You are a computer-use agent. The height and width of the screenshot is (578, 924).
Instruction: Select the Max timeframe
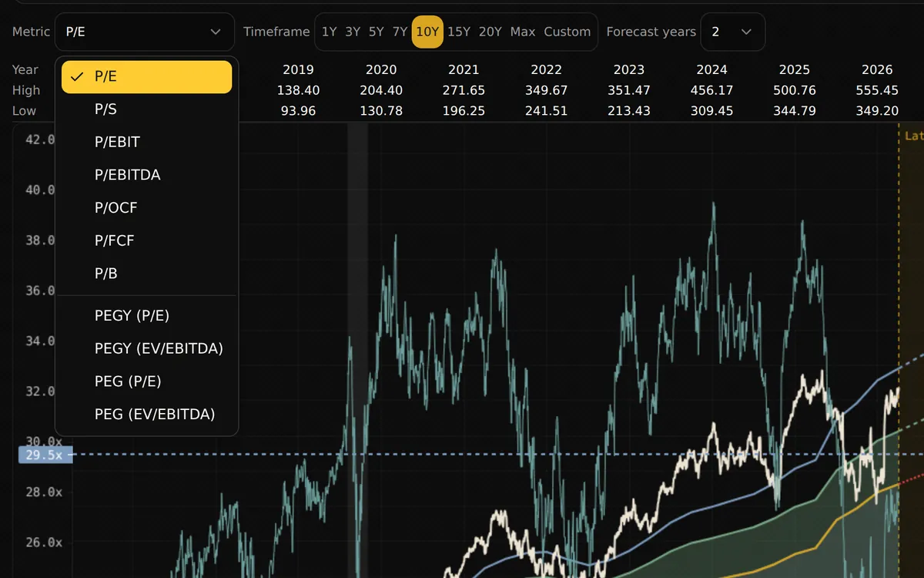coord(523,32)
